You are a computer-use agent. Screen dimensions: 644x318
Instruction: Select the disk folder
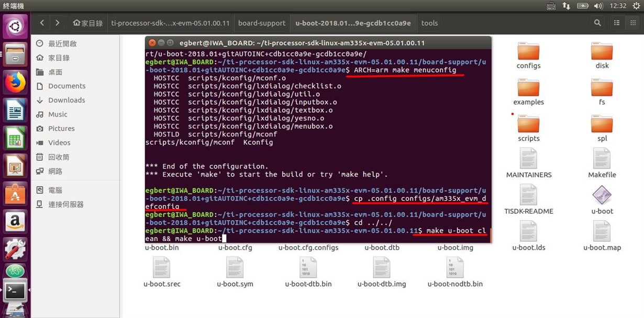pyautogui.click(x=602, y=55)
